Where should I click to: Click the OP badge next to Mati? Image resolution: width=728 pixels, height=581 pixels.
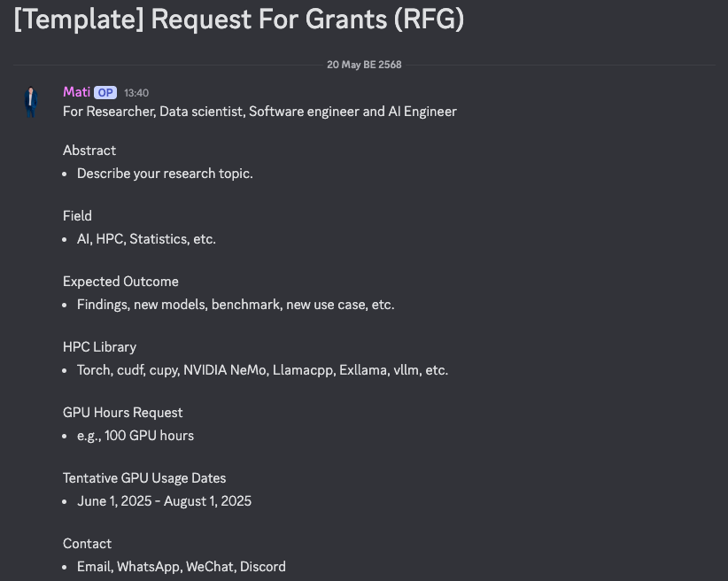tap(105, 93)
